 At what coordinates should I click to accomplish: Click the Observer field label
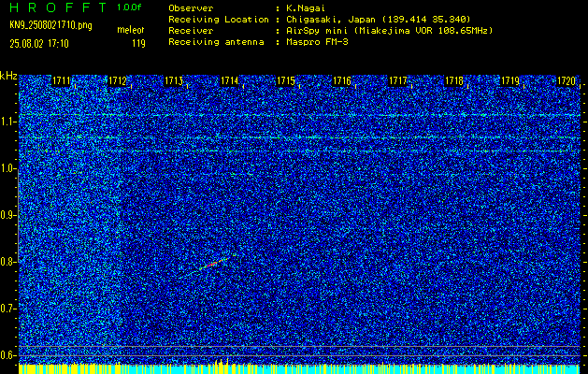point(191,8)
